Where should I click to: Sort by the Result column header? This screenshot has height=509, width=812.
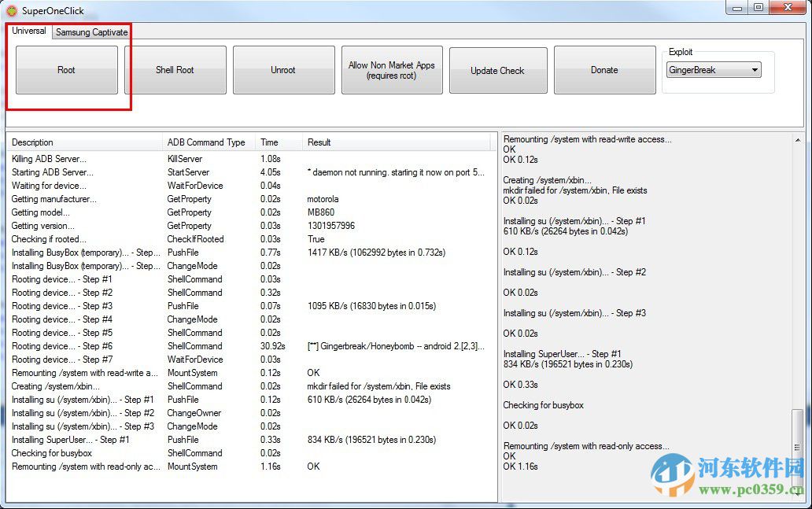396,142
